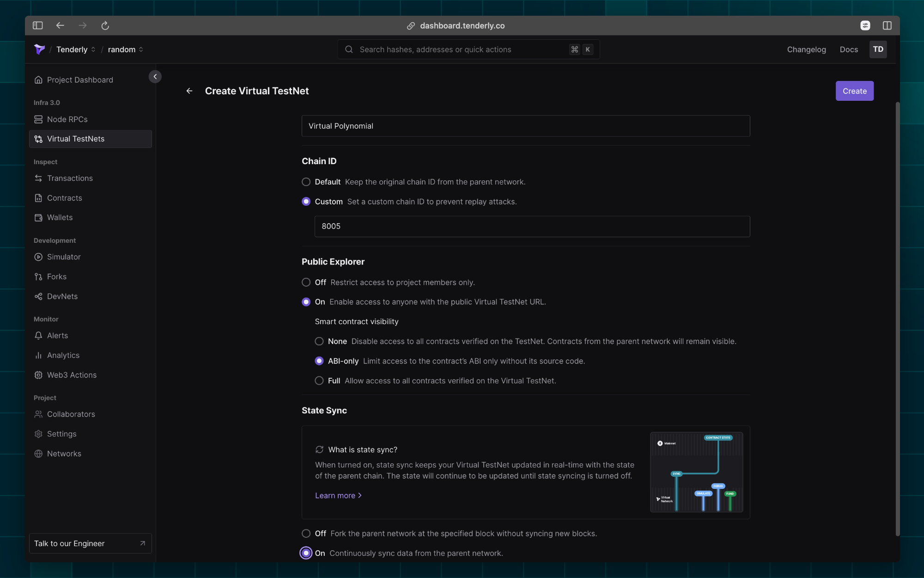
Task: Open the Docs link in header
Action: coord(849,49)
